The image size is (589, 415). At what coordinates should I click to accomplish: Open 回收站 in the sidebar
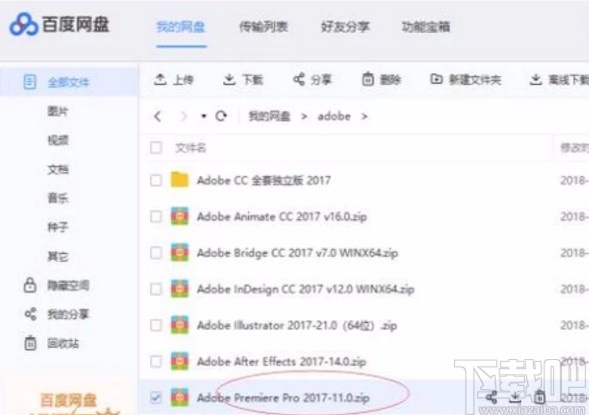pyautogui.click(x=63, y=343)
